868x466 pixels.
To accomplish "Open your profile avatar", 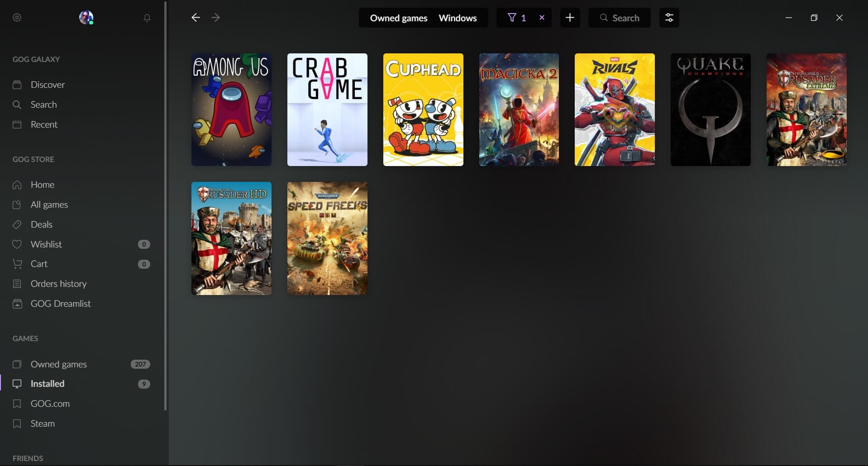I will (x=86, y=18).
